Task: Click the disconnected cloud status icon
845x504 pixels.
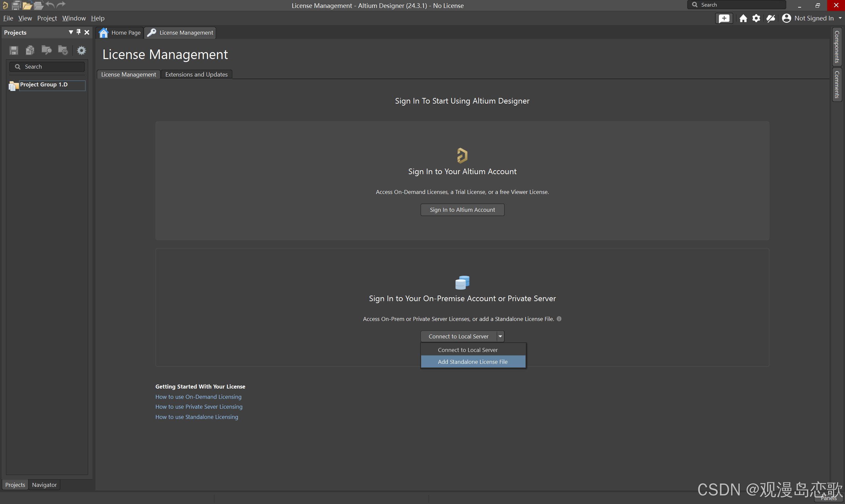Action: click(x=771, y=18)
